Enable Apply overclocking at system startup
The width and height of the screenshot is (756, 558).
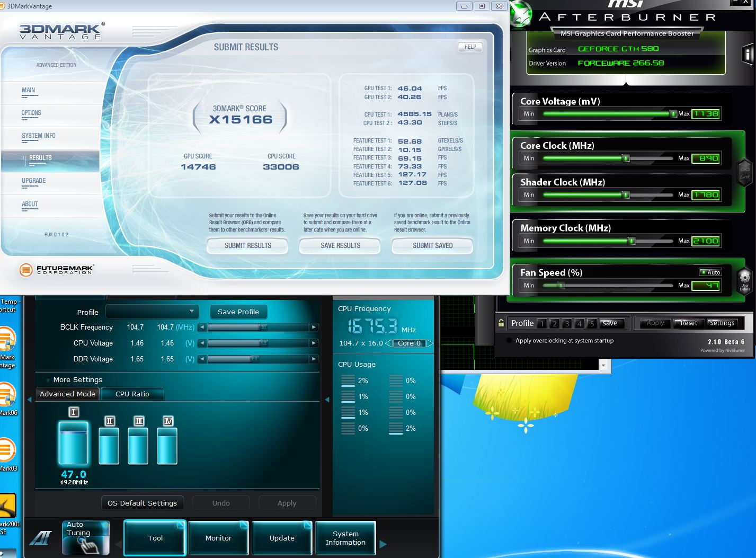tap(509, 340)
